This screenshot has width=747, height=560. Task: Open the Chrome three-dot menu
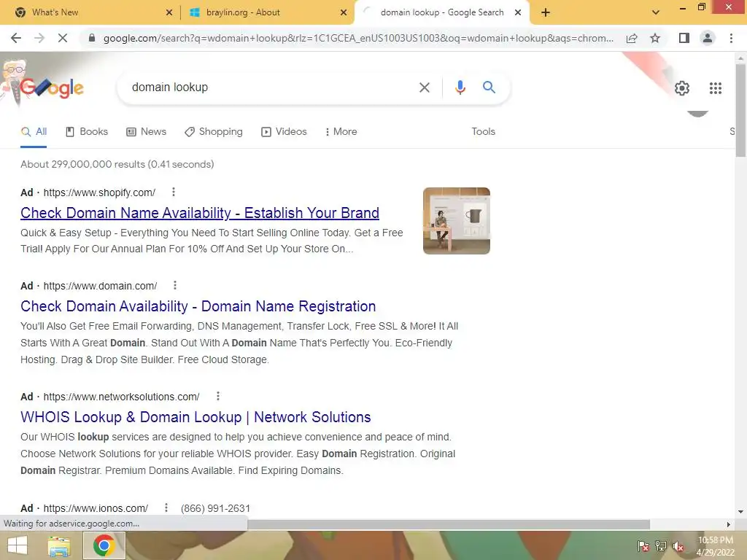tap(731, 38)
